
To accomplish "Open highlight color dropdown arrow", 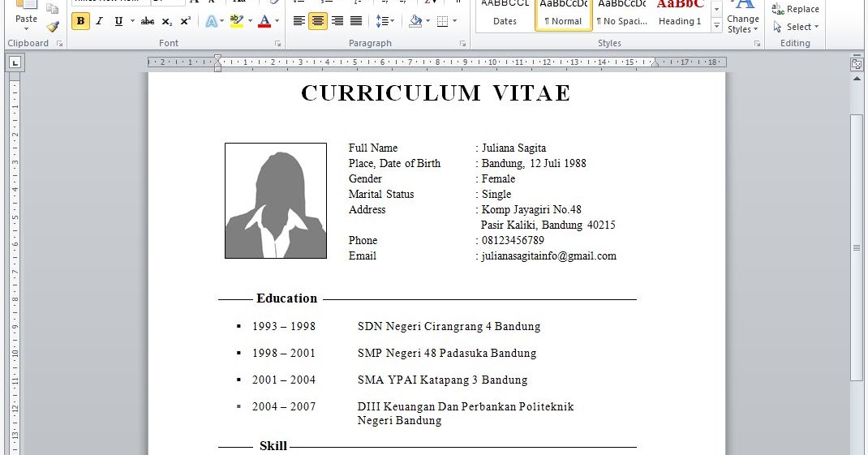I will [250, 21].
